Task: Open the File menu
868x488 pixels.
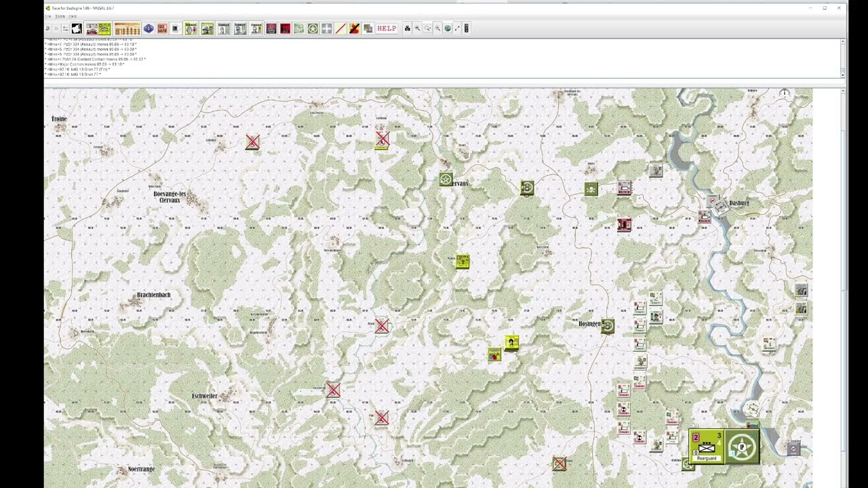Action: (48, 16)
